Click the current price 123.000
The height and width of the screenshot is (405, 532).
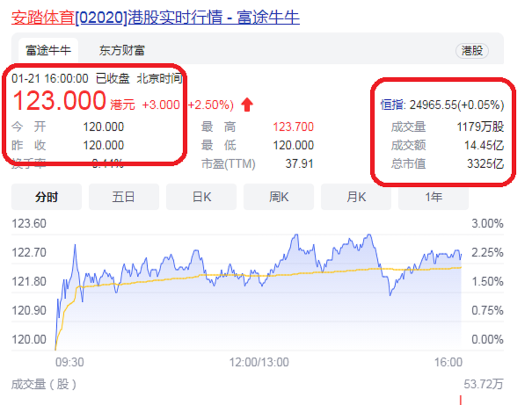point(59,100)
